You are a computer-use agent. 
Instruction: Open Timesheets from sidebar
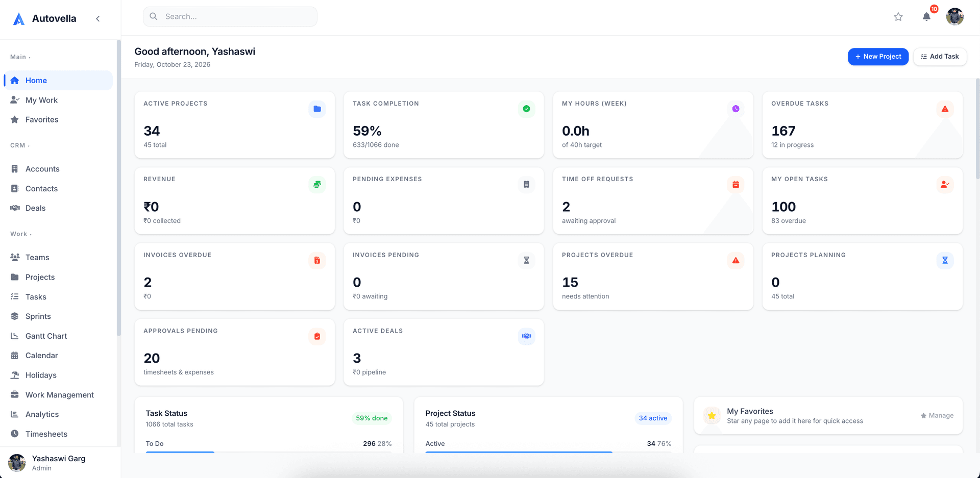click(x=58, y=434)
